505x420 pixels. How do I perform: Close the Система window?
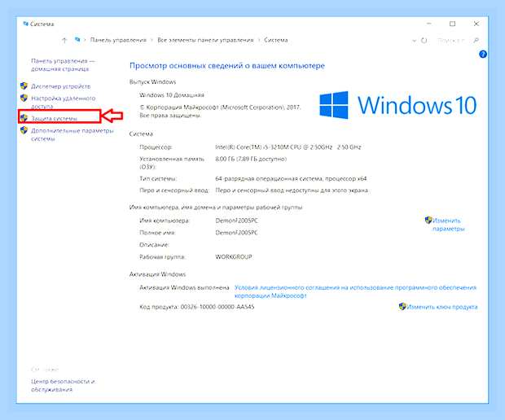(x=476, y=24)
